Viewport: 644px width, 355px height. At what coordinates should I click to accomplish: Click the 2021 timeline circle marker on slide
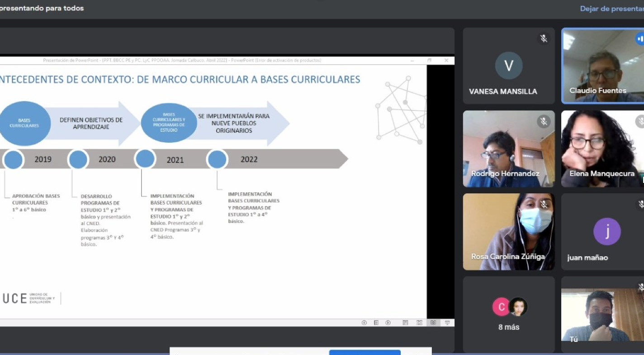(145, 159)
